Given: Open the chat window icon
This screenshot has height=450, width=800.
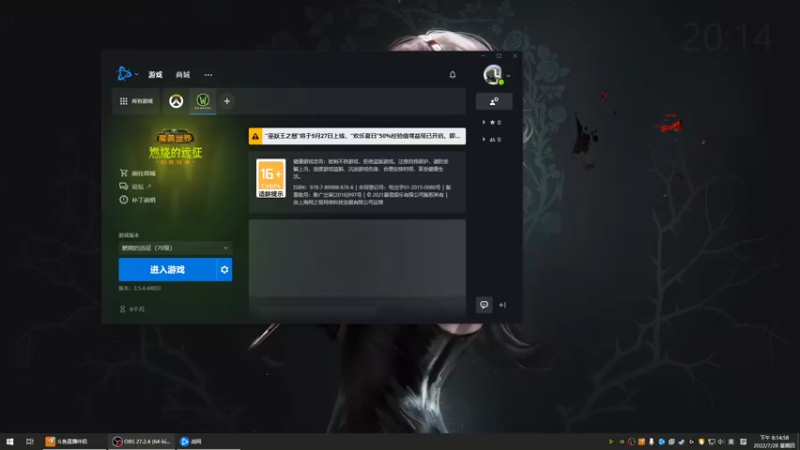Looking at the screenshot, I should point(484,305).
